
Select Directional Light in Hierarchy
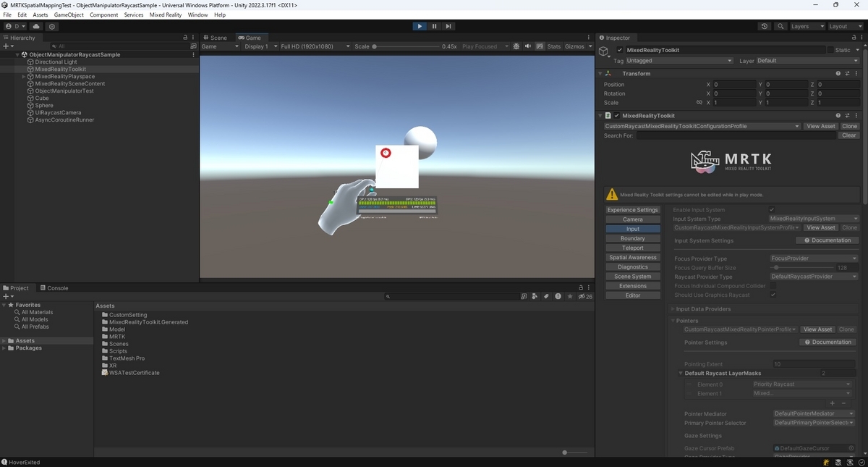[x=56, y=62]
